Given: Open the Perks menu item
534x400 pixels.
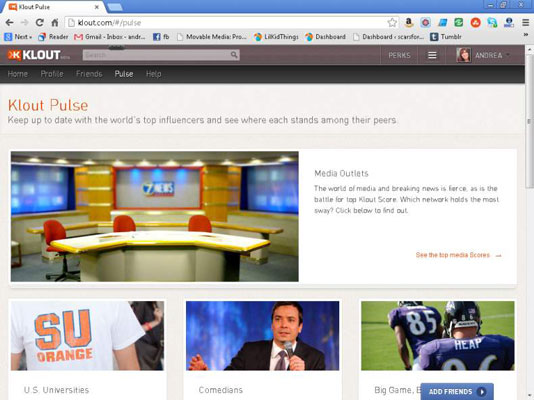Looking at the screenshot, I should [x=399, y=55].
